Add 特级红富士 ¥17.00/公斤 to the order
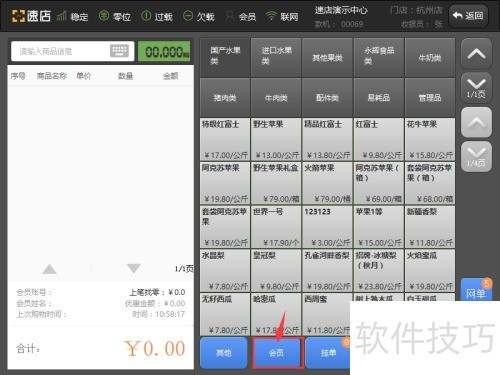This screenshot has height=375, width=500. (225, 139)
